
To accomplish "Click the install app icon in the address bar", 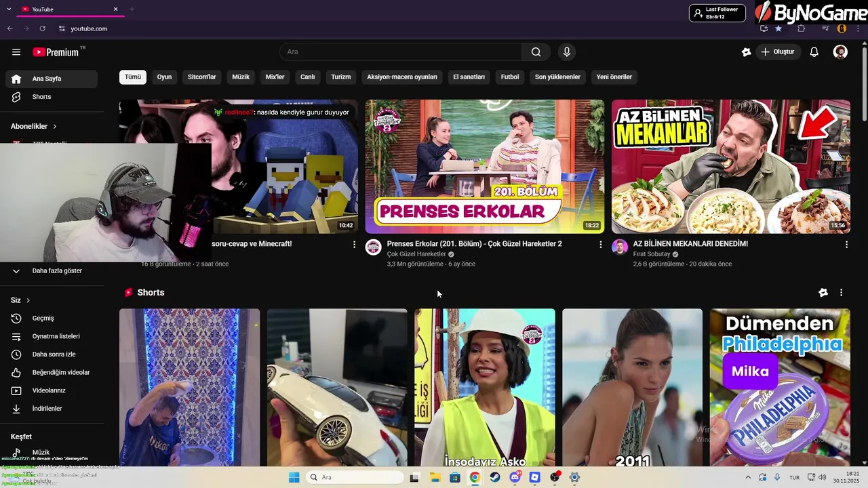I will [764, 28].
